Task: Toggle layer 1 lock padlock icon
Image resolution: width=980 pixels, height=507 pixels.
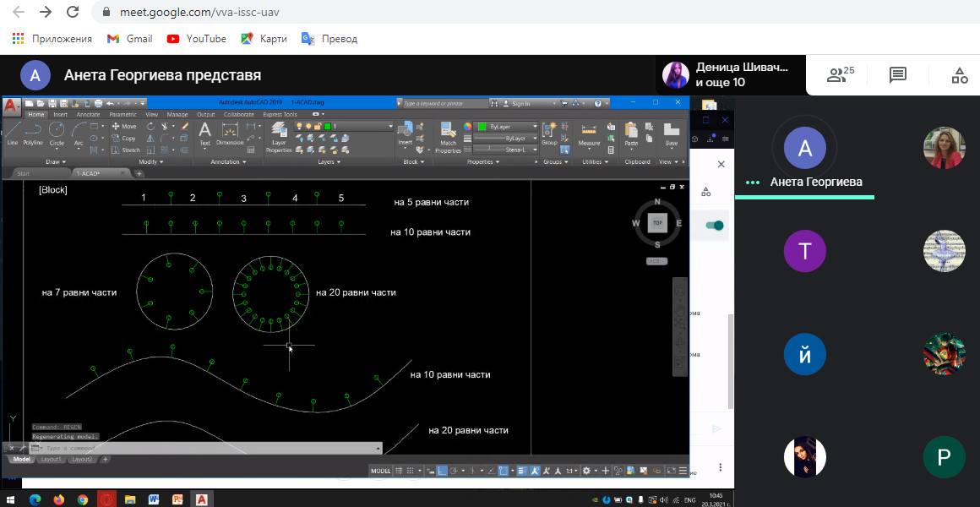Action: point(318,126)
